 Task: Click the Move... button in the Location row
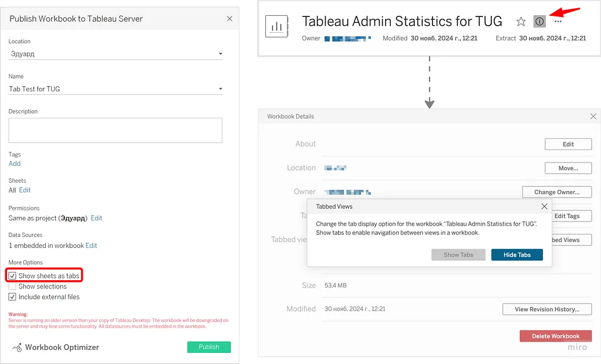(x=568, y=168)
